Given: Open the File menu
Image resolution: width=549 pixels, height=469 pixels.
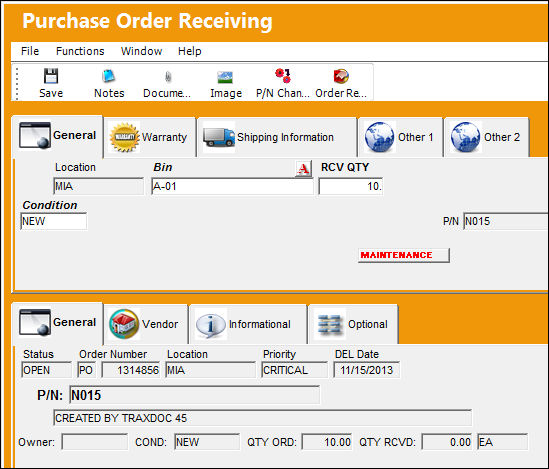Looking at the screenshot, I should [30, 51].
